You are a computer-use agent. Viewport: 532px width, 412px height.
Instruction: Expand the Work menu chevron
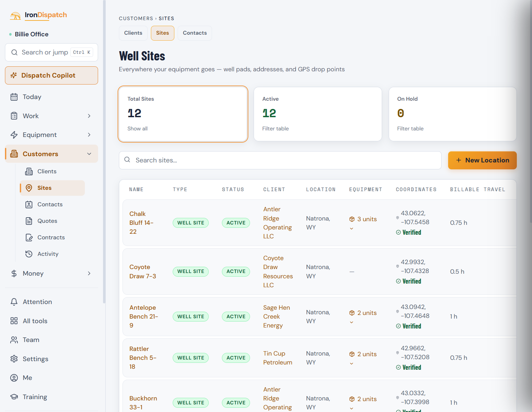[x=89, y=116]
